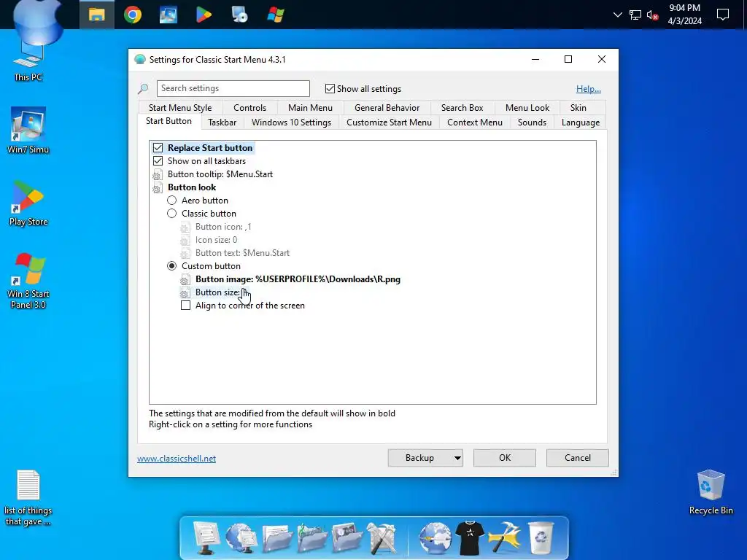This screenshot has height=560, width=747.
Task: Open the music folder in the dock
Action: [311, 538]
